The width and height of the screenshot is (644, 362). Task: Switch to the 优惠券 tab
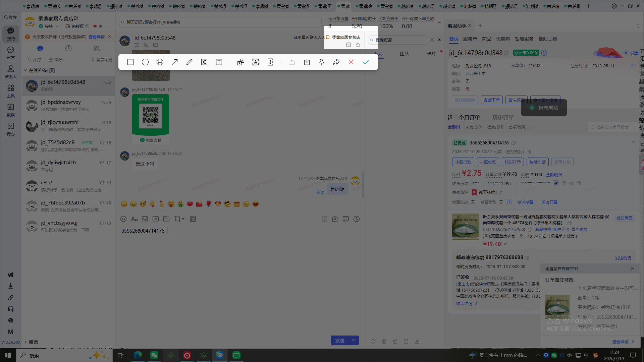pyautogui.click(x=503, y=39)
